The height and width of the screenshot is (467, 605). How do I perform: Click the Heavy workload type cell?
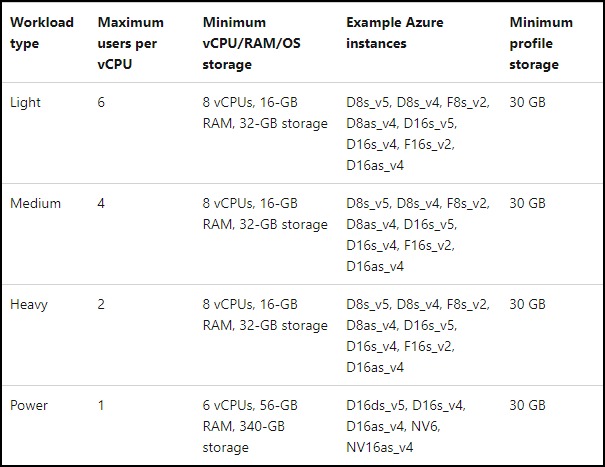(30, 303)
